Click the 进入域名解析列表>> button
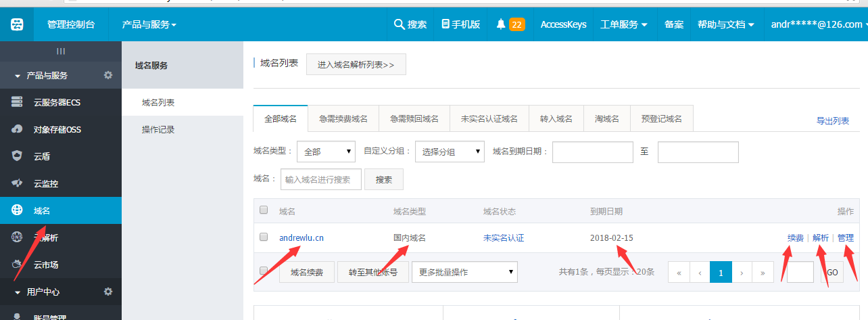 point(356,64)
